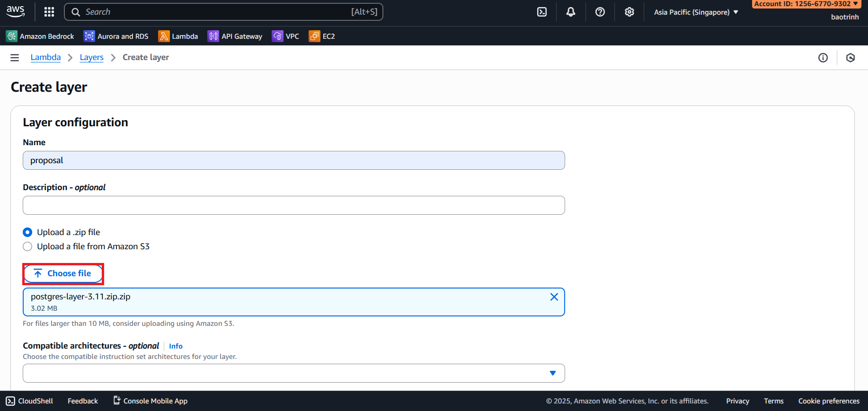The width and height of the screenshot is (868, 411).
Task: Click the Choose file button
Action: click(63, 273)
